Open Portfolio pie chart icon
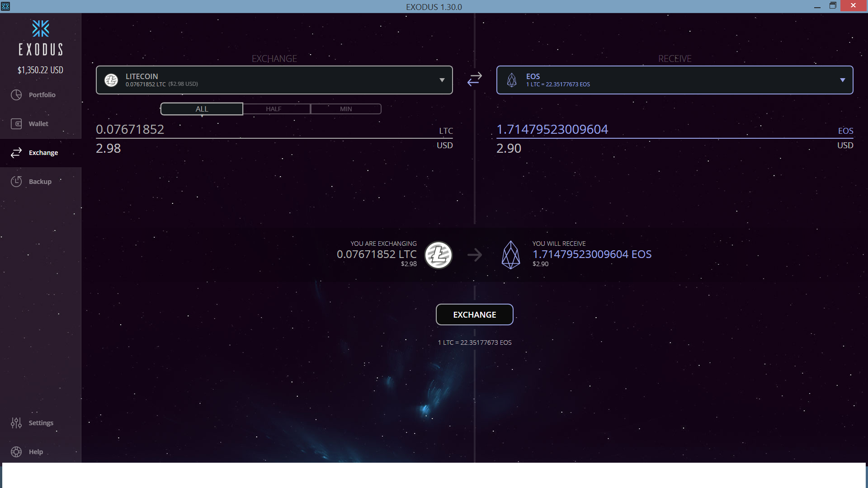 pyautogui.click(x=16, y=95)
